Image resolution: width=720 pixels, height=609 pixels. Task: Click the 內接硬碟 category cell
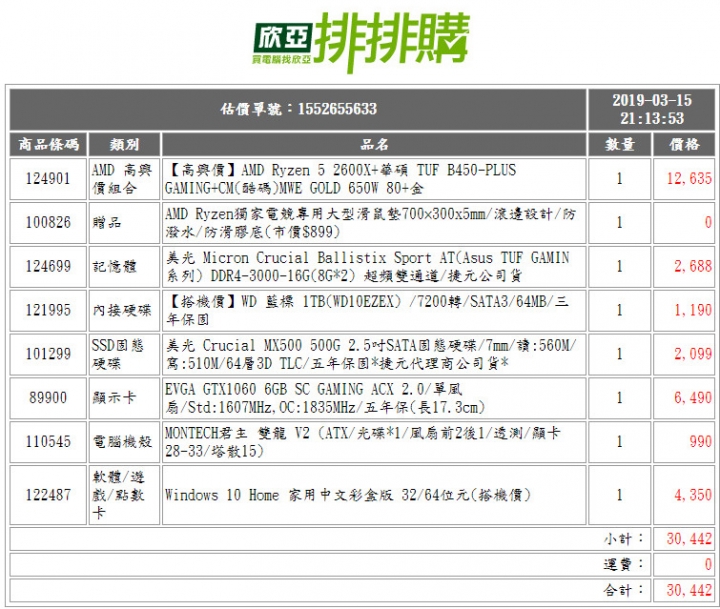coord(124,310)
